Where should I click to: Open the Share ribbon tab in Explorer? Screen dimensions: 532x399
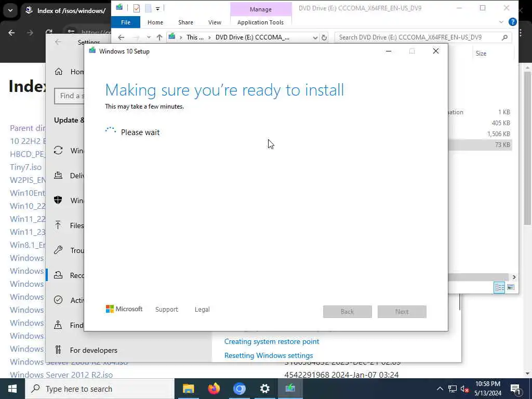tap(185, 22)
